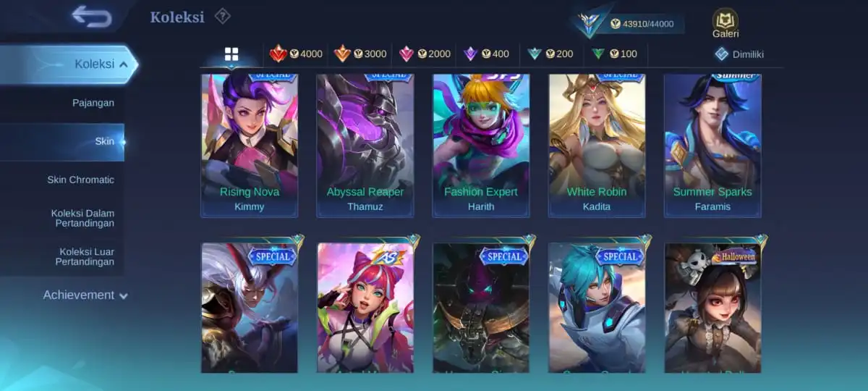Viewport: 868px width, 391px height.
Task: Open the Koleksi help question mark
Action: coord(223,16)
